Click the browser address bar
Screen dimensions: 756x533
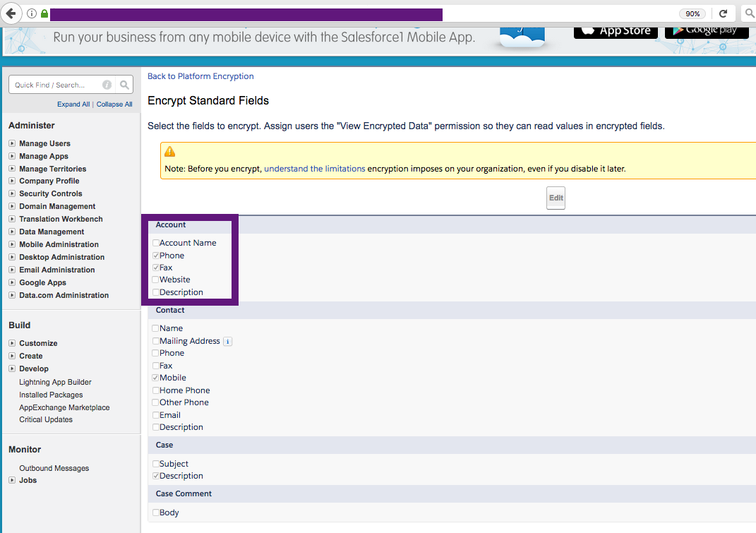click(x=361, y=14)
